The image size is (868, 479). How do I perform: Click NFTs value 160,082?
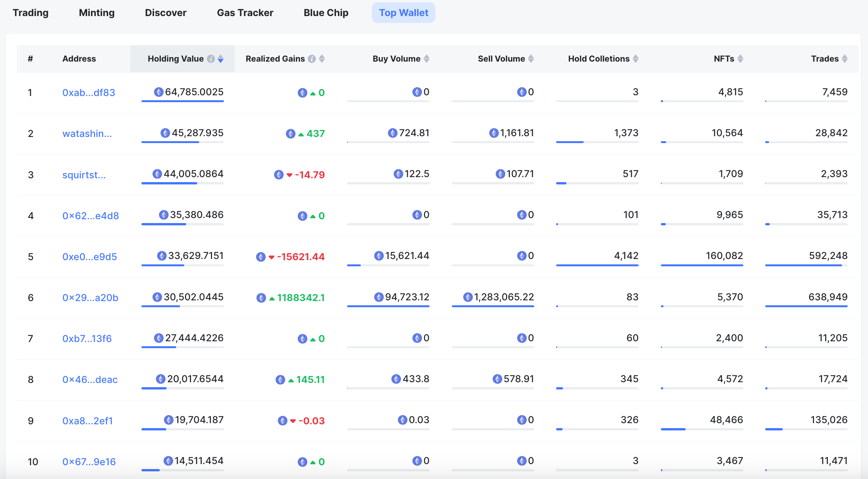pyautogui.click(x=724, y=256)
